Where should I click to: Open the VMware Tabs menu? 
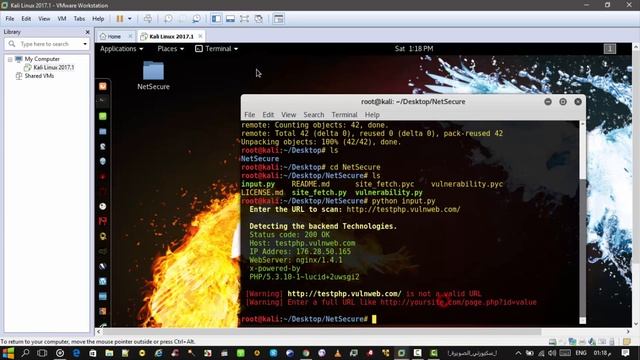coord(79,19)
